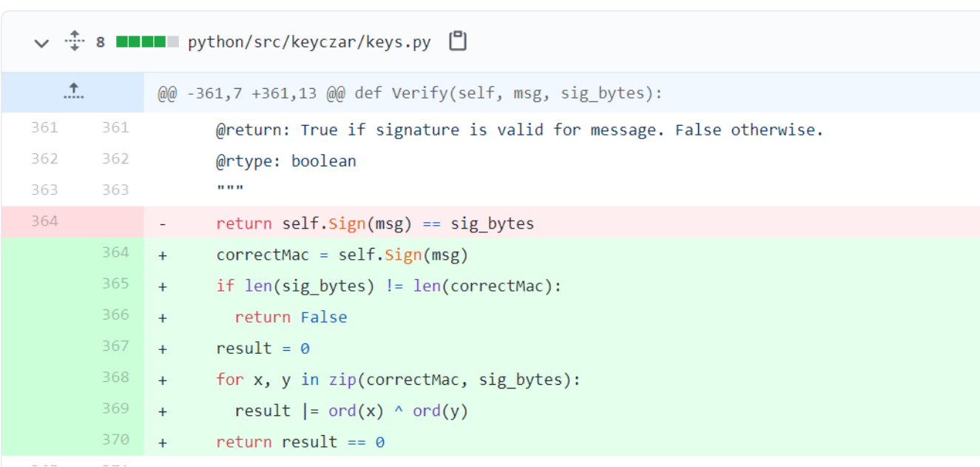The width and height of the screenshot is (980, 467).
Task: Click added line number 365
Action: pos(115,283)
